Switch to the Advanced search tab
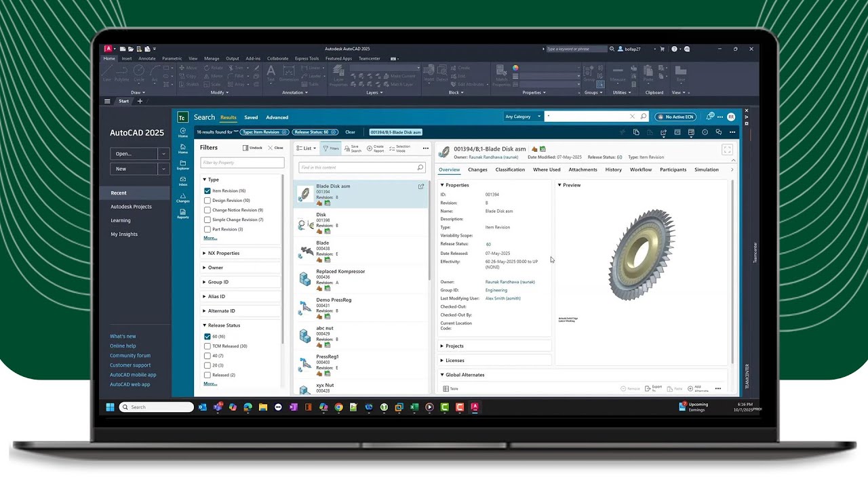 pyautogui.click(x=277, y=117)
